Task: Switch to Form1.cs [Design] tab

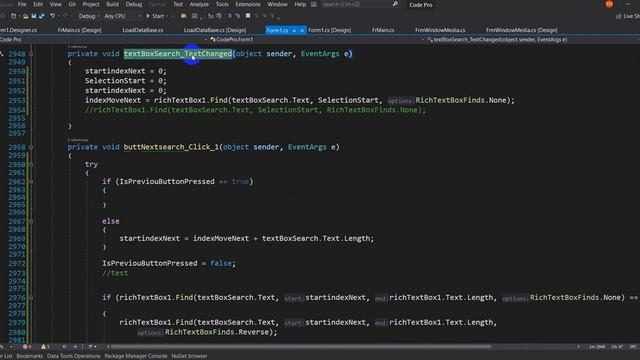Action: click(x=329, y=30)
